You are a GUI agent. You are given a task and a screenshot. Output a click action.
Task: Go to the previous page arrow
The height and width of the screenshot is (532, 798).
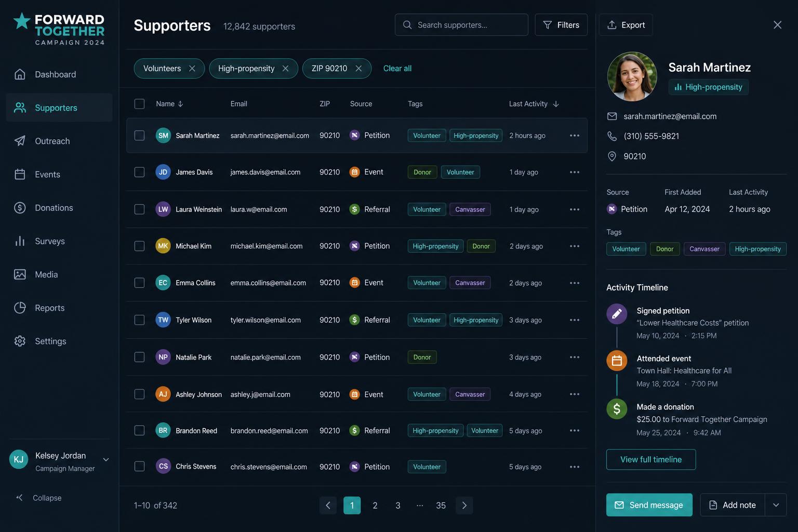pyautogui.click(x=328, y=506)
